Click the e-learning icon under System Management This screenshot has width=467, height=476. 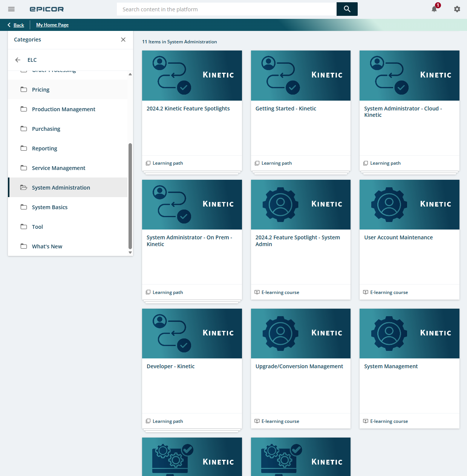366,421
